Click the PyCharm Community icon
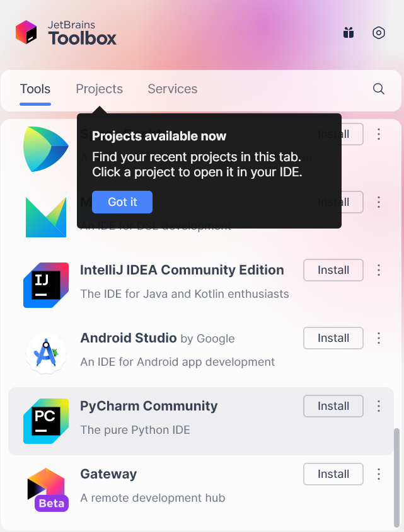This screenshot has height=532, width=404. (x=46, y=421)
